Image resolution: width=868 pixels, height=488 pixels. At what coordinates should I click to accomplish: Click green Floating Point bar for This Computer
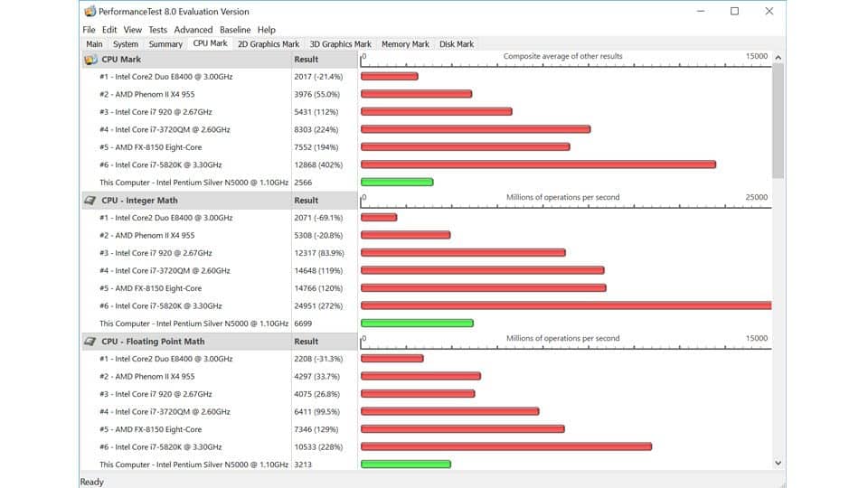pos(406,465)
